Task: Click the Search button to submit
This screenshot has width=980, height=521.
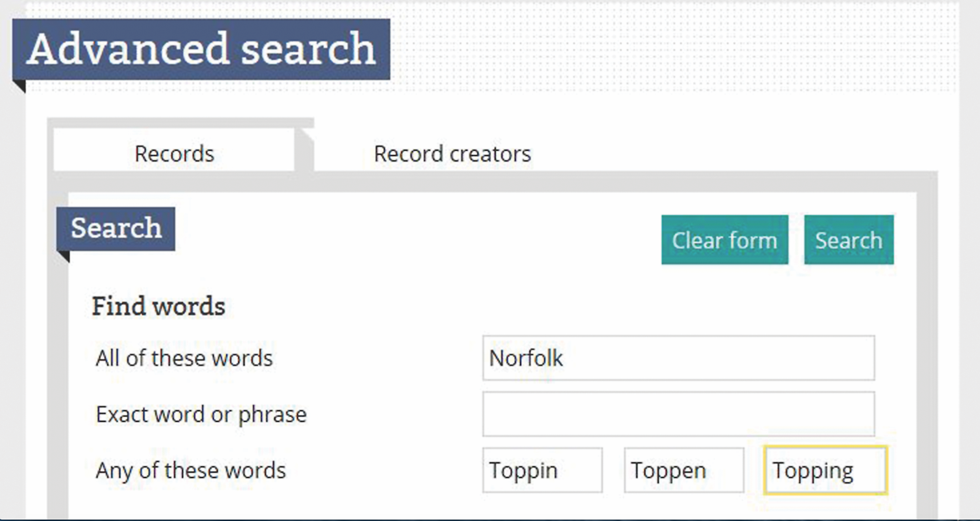Action: point(849,240)
